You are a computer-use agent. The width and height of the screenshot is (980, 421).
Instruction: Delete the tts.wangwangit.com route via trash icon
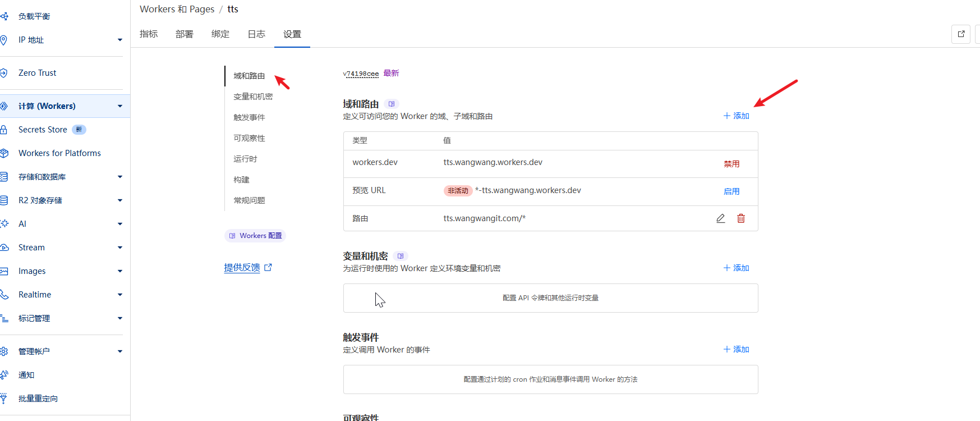[740, 218]
